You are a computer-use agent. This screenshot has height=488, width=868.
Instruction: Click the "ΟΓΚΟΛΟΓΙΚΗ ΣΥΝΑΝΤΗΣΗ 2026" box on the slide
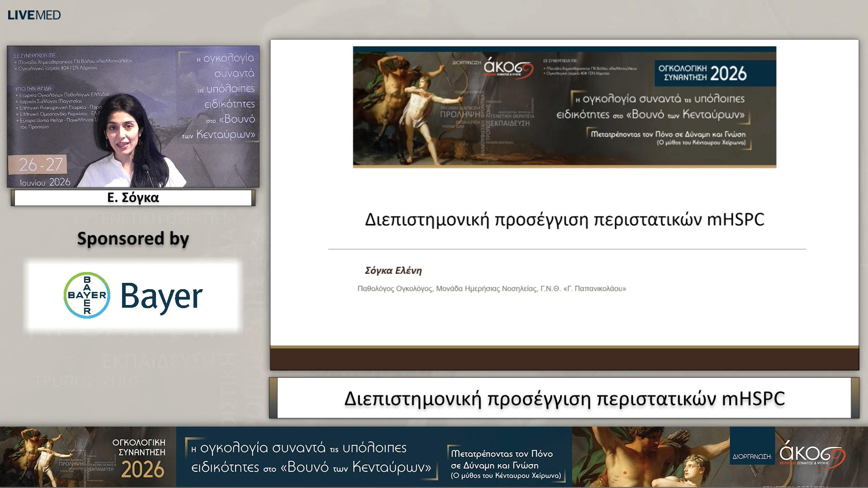coord(715,73)
